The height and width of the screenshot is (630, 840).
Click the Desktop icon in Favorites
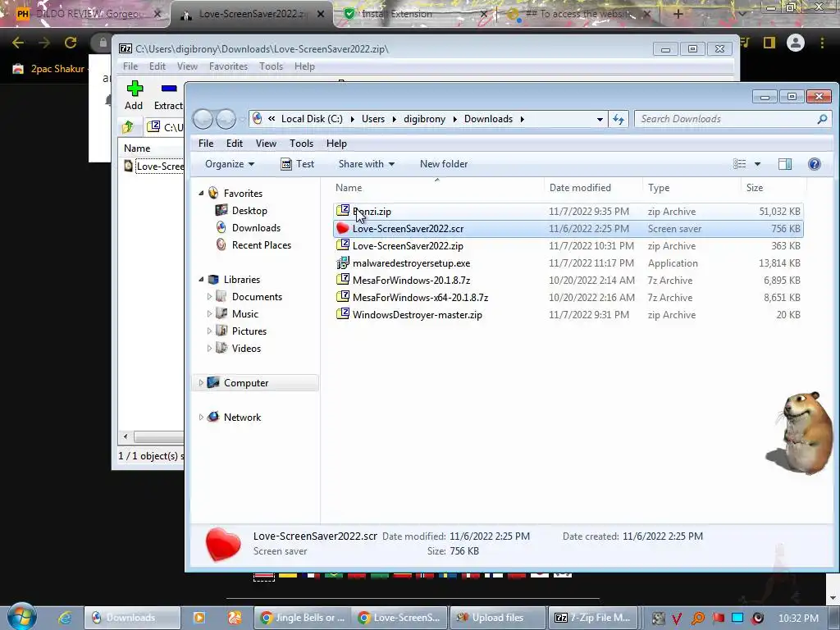pyautogui.click(x=221, y=211)
